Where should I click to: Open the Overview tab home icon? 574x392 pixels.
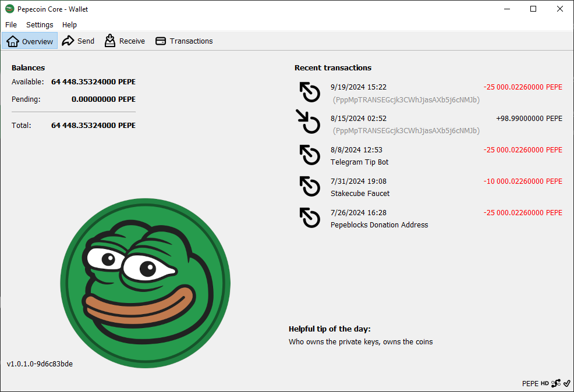pyautogui.click(x=13, y=41)
